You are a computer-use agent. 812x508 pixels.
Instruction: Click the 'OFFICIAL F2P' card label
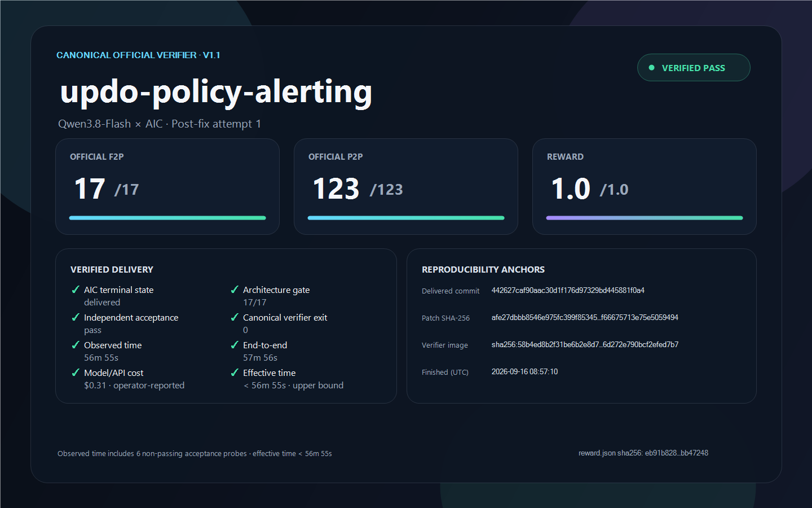pos(97,157)
